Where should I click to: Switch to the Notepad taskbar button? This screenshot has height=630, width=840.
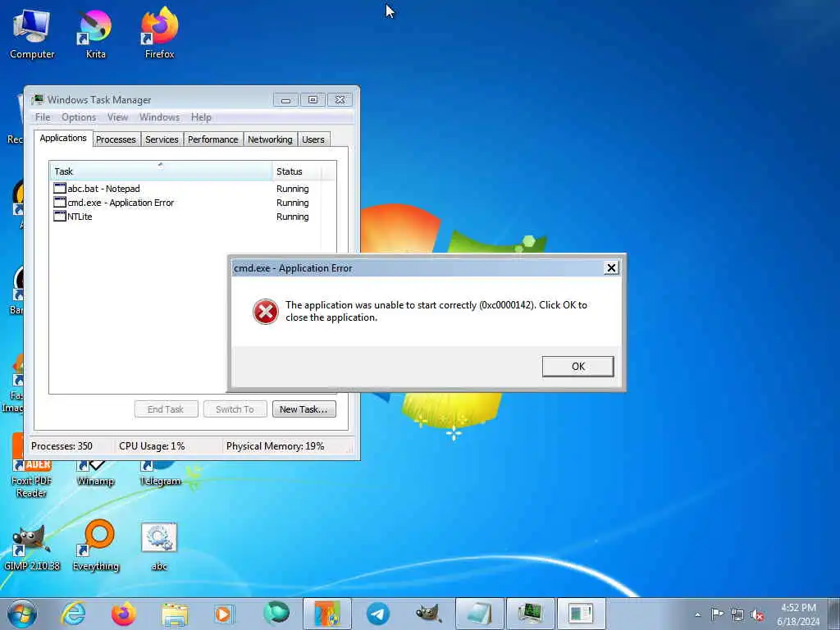click(479, 614)
